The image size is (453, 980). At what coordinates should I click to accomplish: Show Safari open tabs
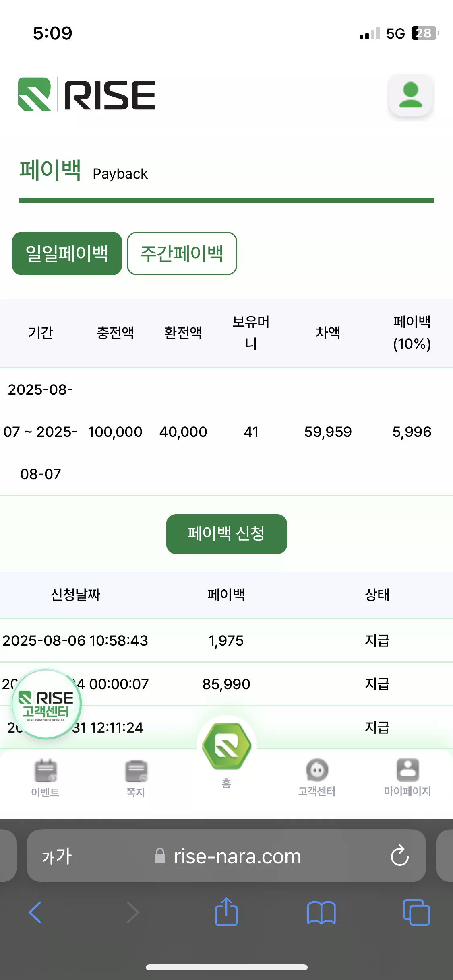pos(416,912)
